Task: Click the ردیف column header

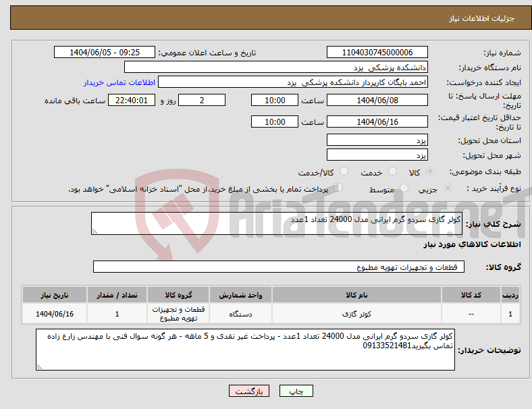Action: tap(510, 295)
